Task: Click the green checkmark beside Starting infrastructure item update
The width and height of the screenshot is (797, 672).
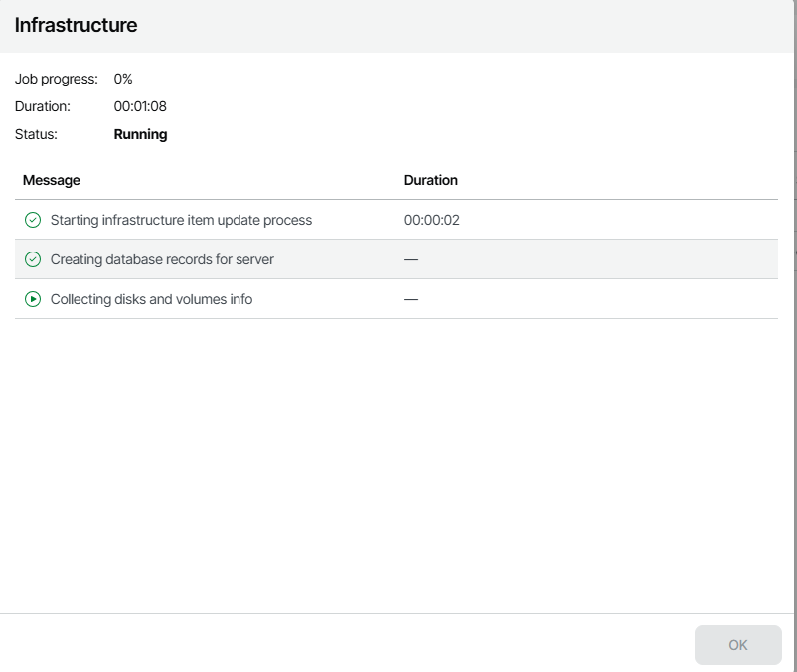Action: pos(33,220)
